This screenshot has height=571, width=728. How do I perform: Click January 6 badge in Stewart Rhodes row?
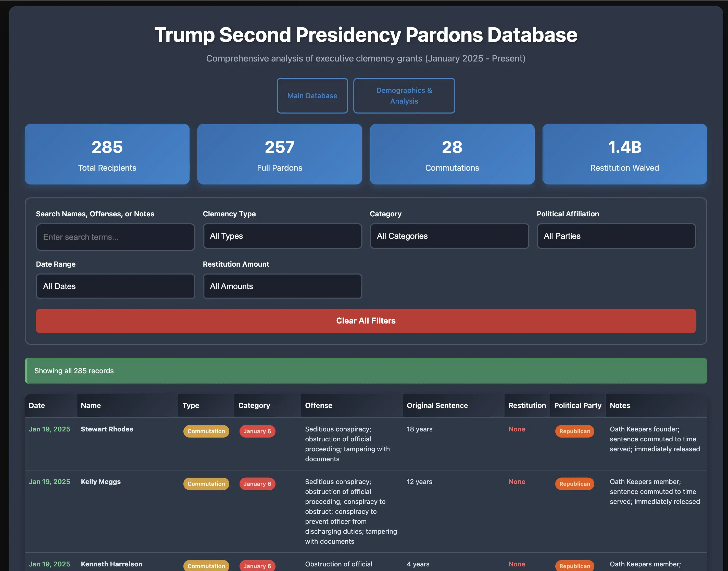pos(257,431)
